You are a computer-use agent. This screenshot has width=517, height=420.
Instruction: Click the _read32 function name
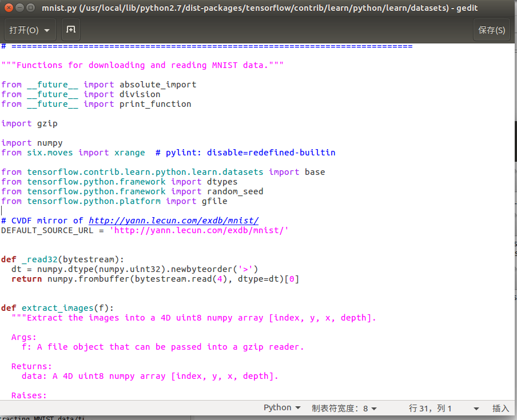39,259
